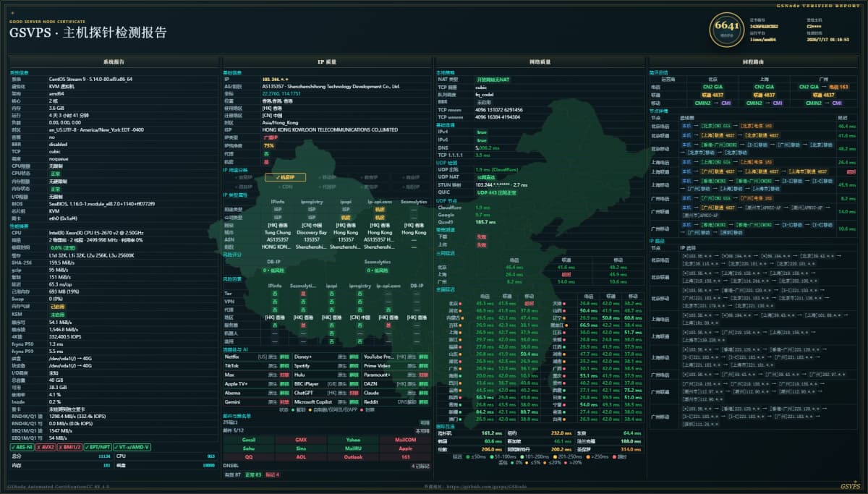868x494 pixels.
Task: Open the 网络质量 panel header
Action: coord(540,62)
